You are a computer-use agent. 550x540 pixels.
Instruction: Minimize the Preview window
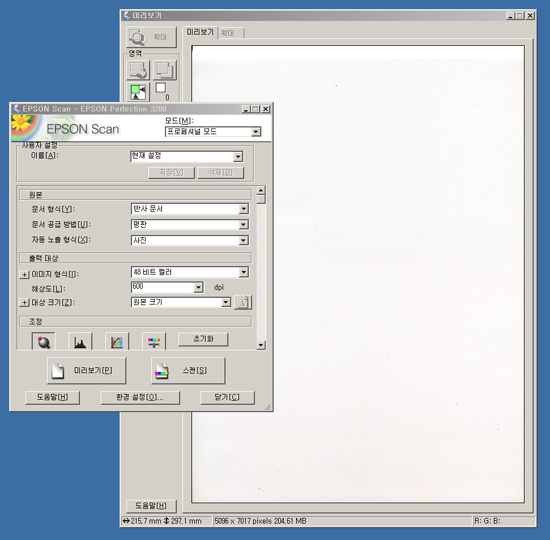(510, 16)
